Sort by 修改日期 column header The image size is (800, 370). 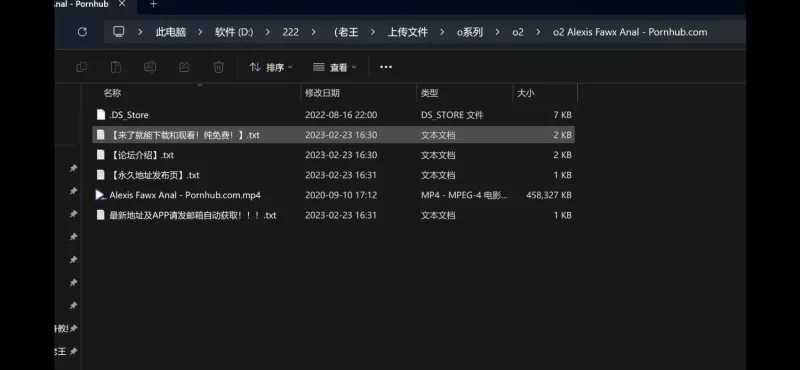pos(322,93)
